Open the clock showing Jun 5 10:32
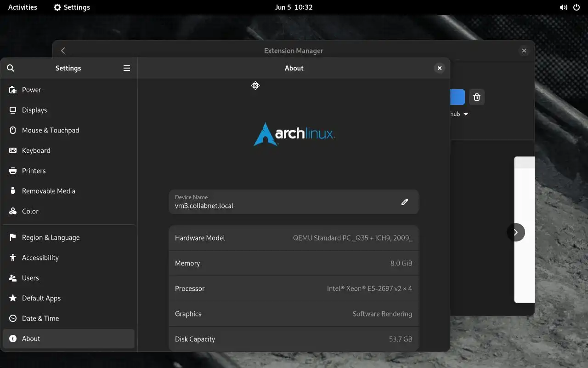Viewport: 588px width, 368px height. click(x=294, y=7)
